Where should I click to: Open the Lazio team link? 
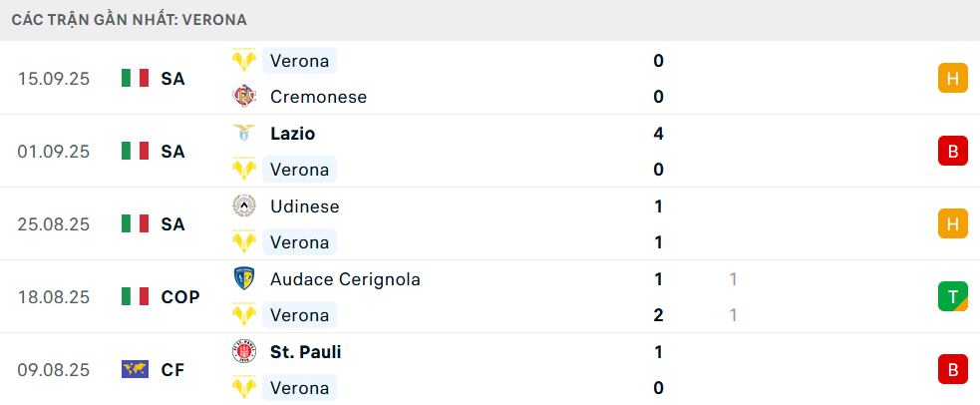292,134
